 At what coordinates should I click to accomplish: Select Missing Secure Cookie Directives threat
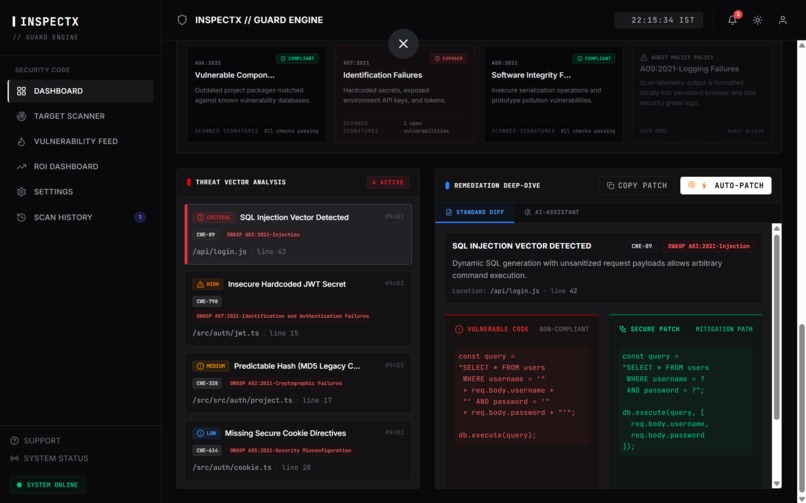click(x=298, y=450)
